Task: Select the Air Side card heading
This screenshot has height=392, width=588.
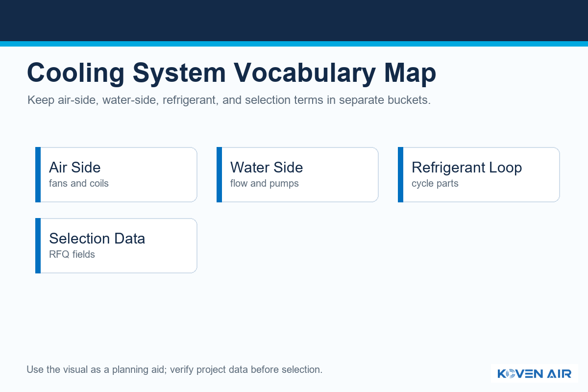Action: coord(75,168)
